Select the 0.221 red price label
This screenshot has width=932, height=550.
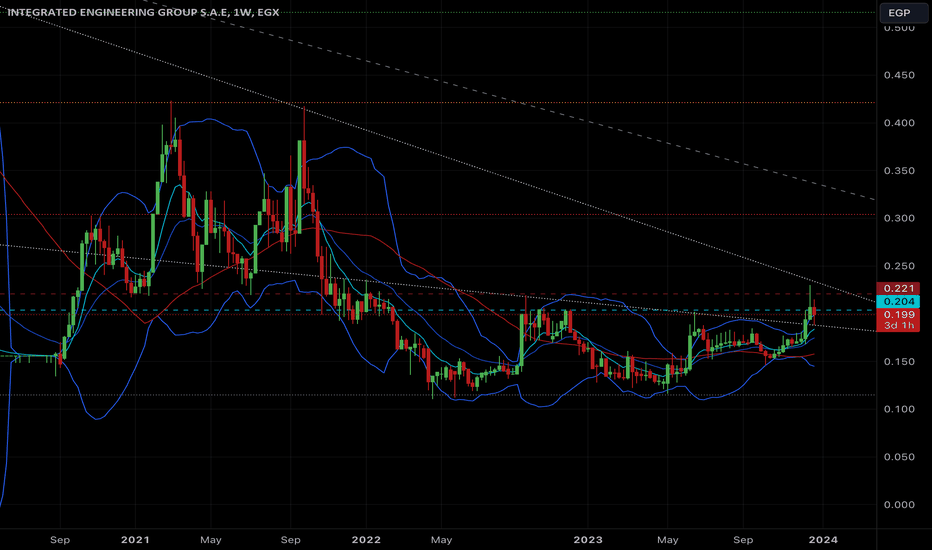click(x=899, y=288)
